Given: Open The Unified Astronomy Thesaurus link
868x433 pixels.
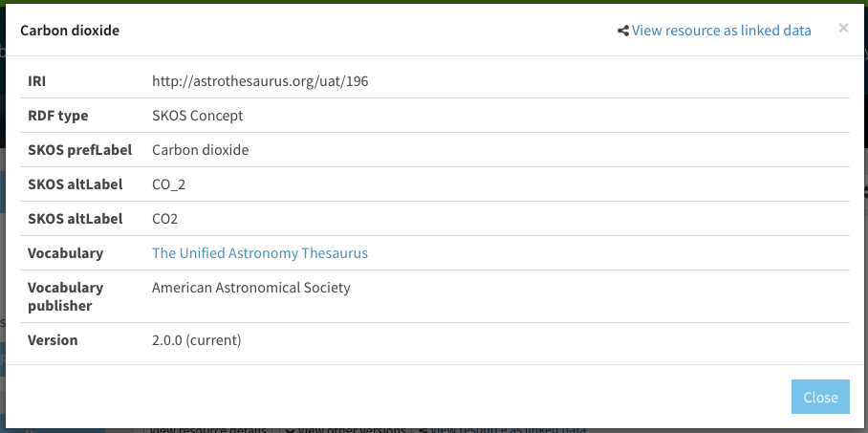Looking at the screenshot, I should click(x=259, y=253).
